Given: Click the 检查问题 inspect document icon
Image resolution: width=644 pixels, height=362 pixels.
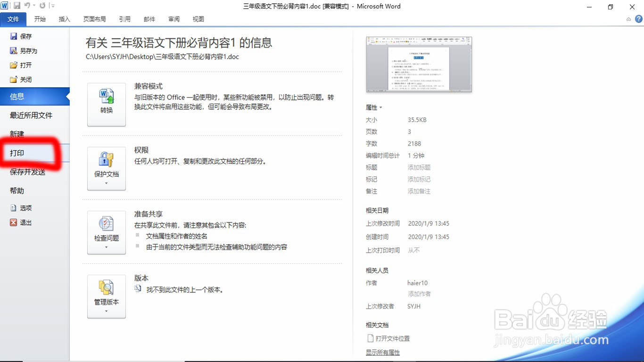Looking at the screenshot, I should point(106,232).
